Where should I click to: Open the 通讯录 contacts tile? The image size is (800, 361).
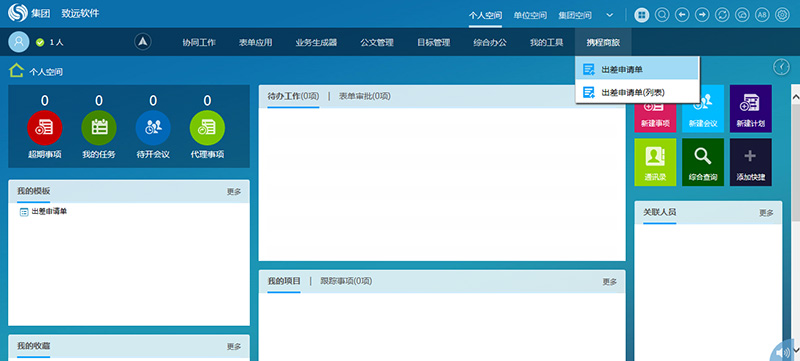click(x=655, y=162)
